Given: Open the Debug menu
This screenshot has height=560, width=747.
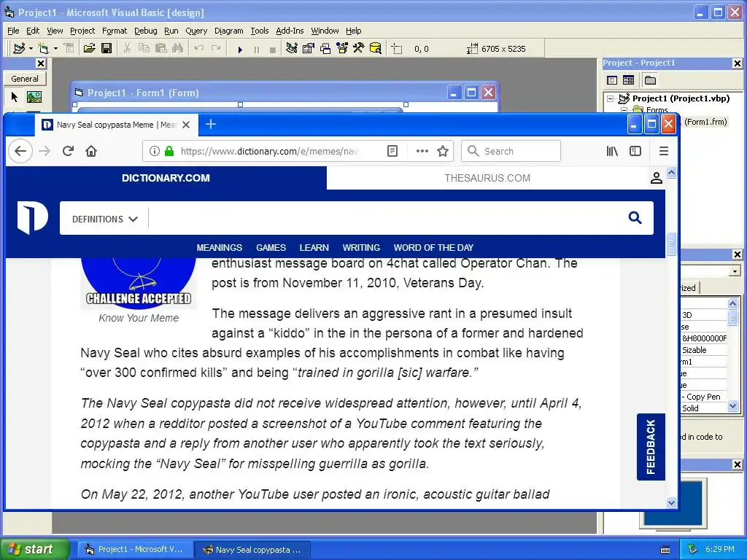Looking at the screenshot, I should pos(146,31).
